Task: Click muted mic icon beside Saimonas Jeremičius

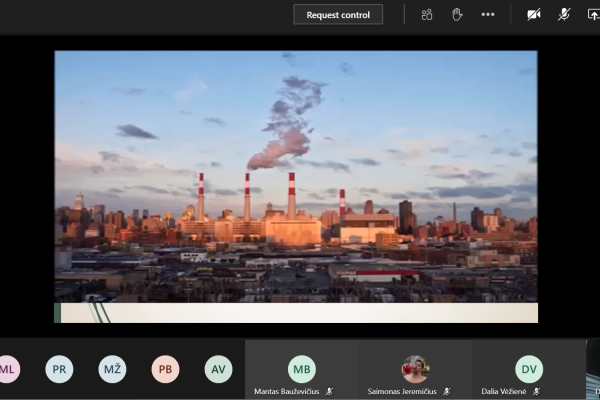Action: click(447, 392)
